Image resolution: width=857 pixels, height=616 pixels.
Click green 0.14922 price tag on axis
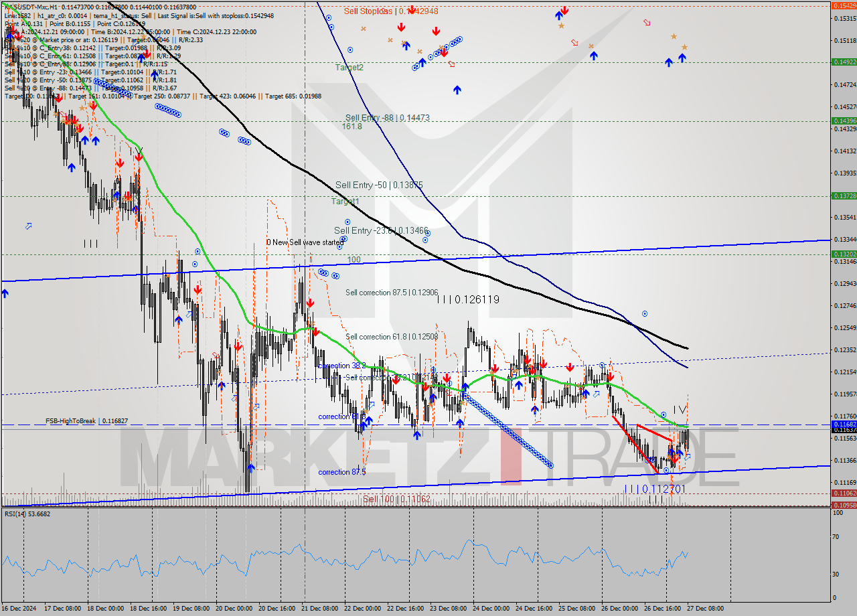[843, 62]
